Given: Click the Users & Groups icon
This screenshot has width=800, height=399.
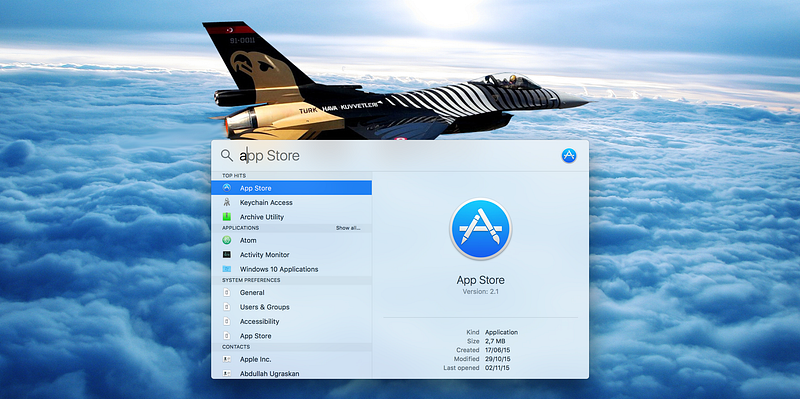Looking at the screenshot, I should click(227, 307).
